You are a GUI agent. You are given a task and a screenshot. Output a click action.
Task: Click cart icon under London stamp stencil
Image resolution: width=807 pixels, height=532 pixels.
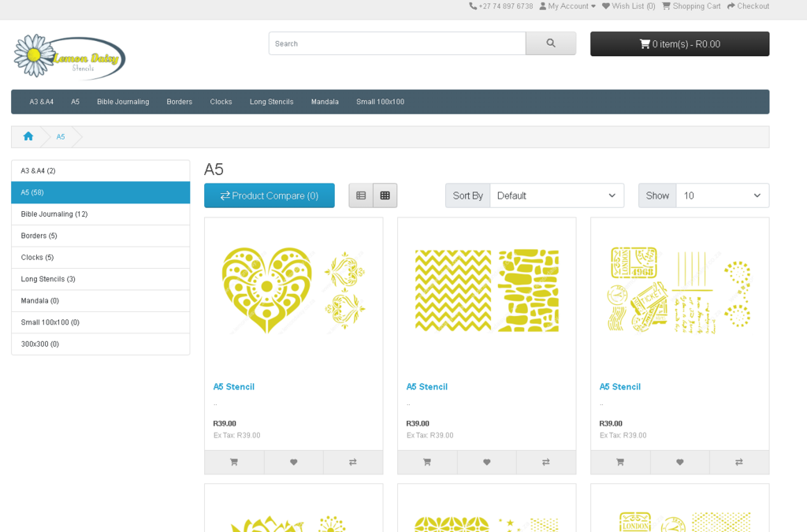[x=620, y=462]
